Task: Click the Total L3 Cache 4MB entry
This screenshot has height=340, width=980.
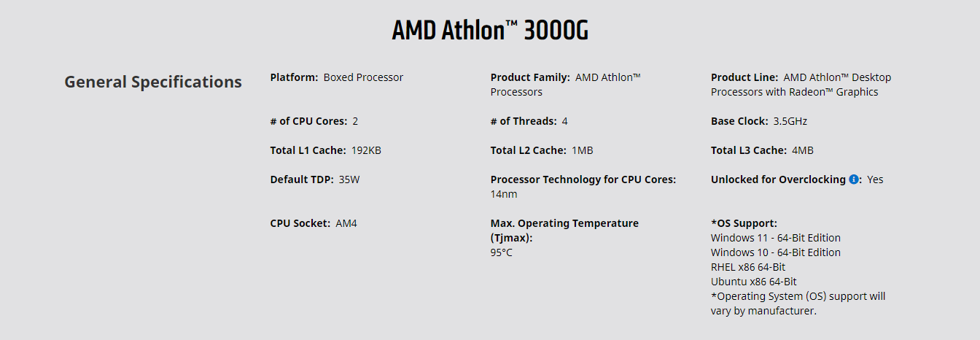Action: tap(762, 150)
